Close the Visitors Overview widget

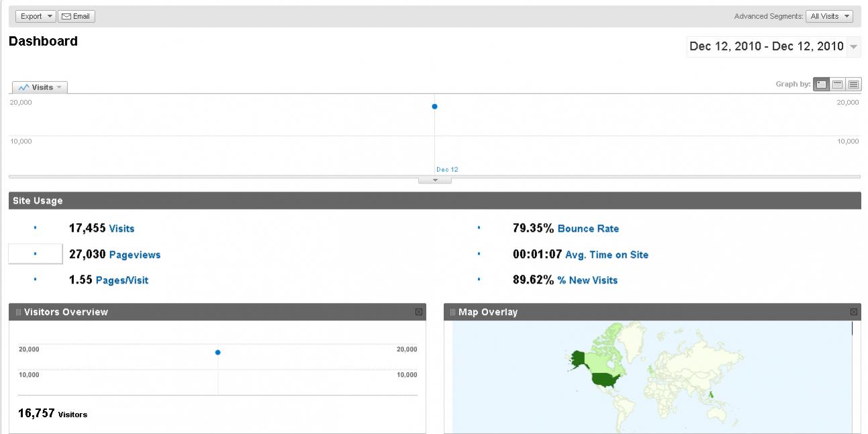(x=419, y=312)
